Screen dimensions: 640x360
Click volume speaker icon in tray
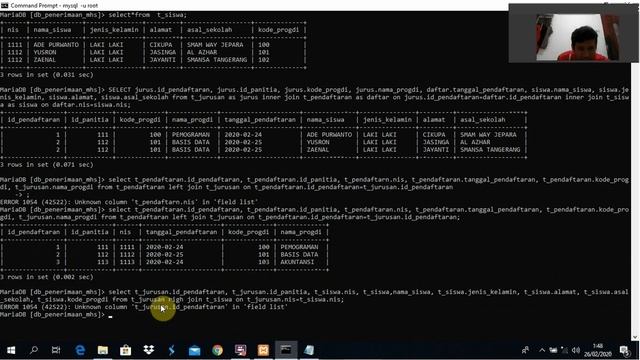pos(576,350)
